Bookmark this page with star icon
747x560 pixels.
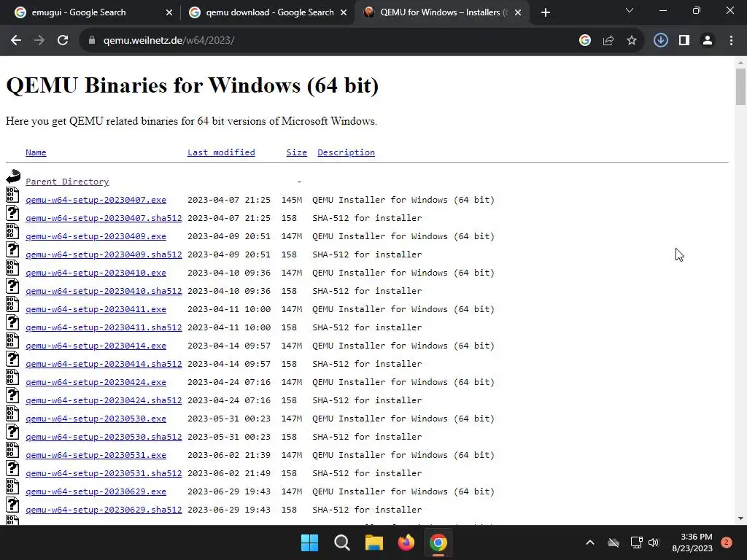coord(632,41)
